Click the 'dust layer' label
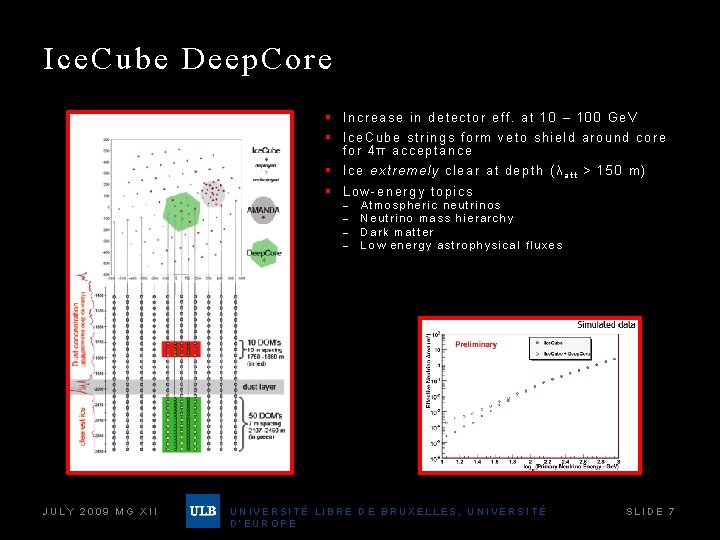The image size is (720, 540). [259, 387]
